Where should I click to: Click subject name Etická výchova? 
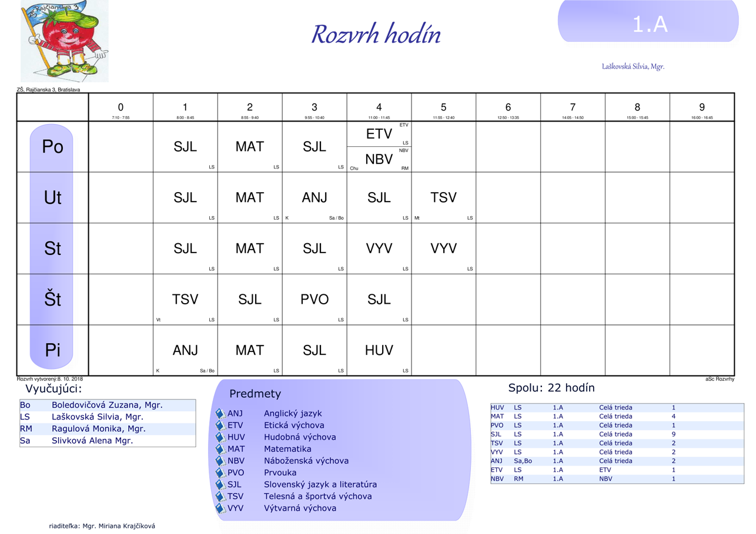pyautogui.click(x=294, y=425)
